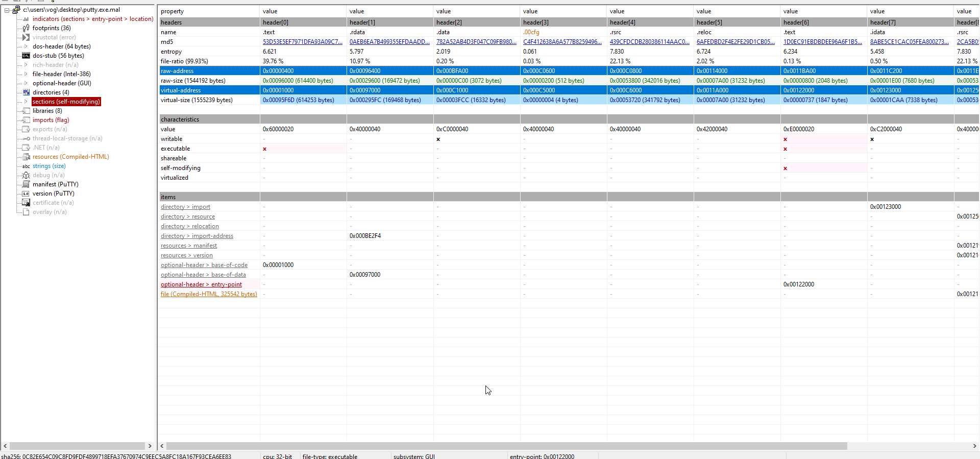Click the right arrow of the tree pane scrollbar
Viewport: 980px width, 459px height.
coord(150,446)
